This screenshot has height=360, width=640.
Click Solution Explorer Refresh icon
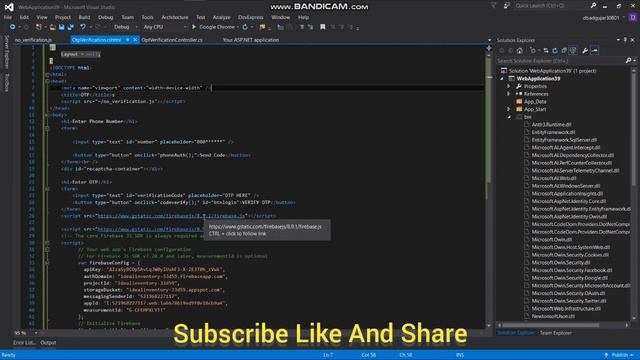555,51
